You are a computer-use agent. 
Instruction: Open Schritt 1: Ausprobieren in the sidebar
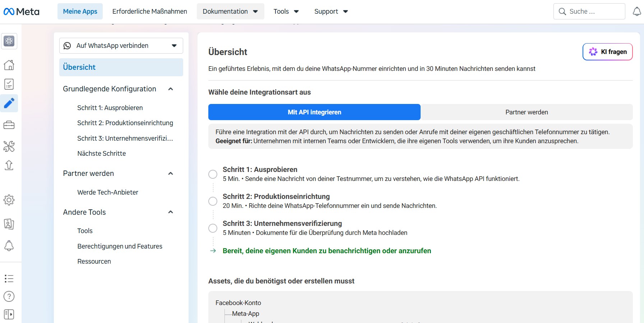click(x=110, y=108)
